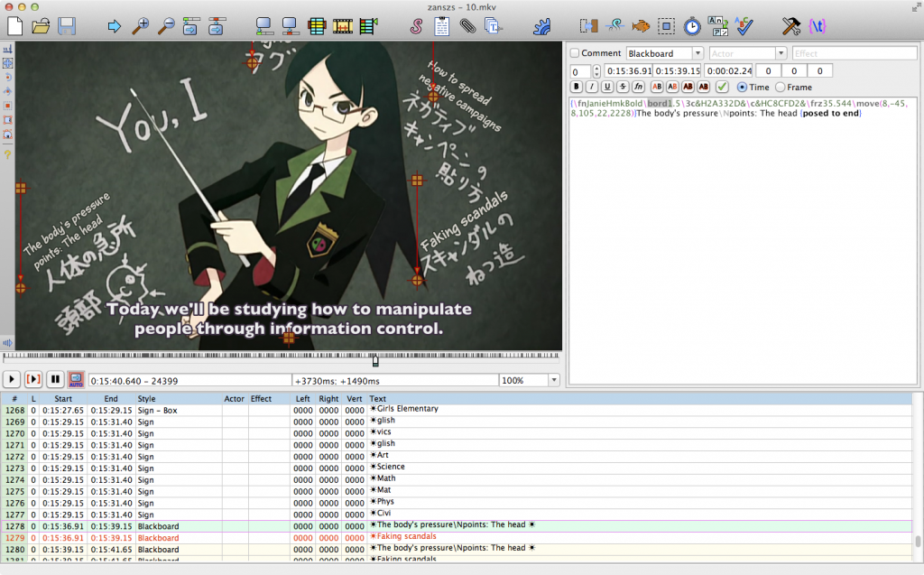The height and width of the screenshot is (575, 924).
Task: Play the current line bracket button
Action: (x=33, y=379)
